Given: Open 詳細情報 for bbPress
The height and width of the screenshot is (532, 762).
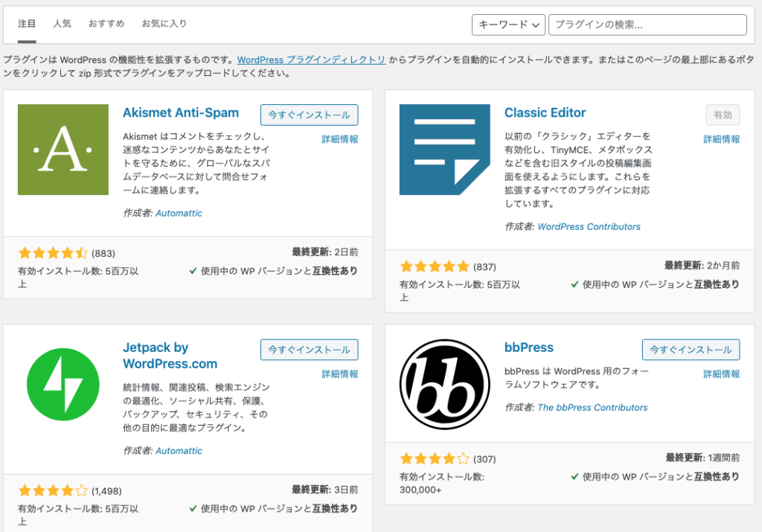Looking at the screenshot, I should tap(722, 374).
